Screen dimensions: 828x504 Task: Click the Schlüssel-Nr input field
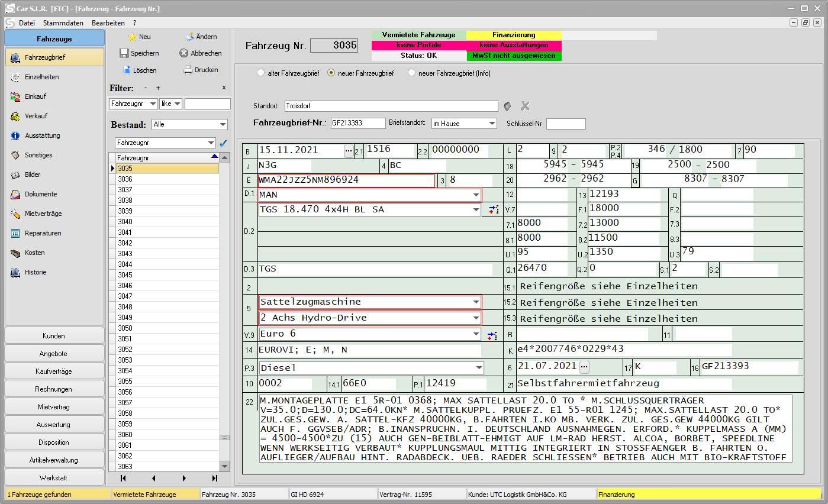click(565, 124)
